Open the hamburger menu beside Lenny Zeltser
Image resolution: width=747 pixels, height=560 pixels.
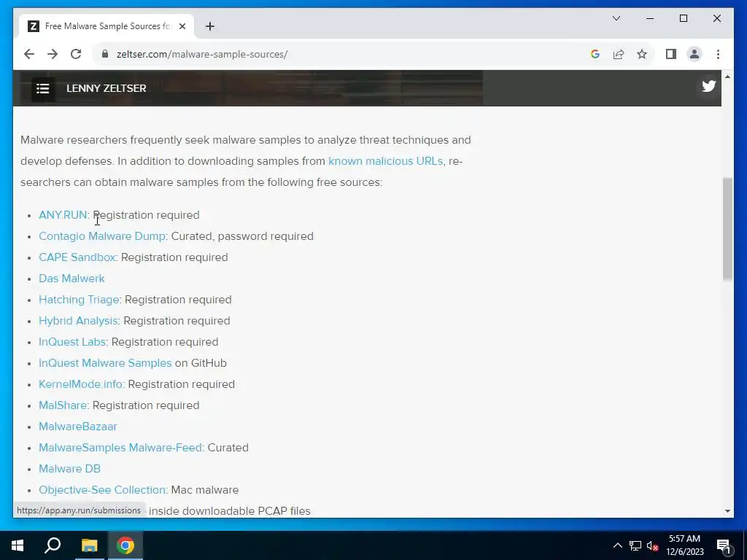click(x=43, y=88)
